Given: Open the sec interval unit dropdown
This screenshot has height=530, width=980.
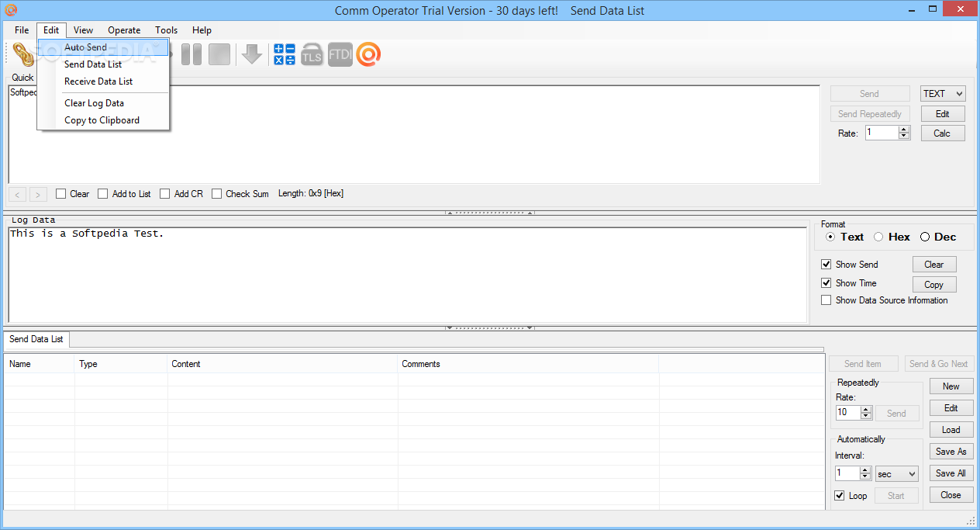Looking at the screenshot, I should 897,474.
